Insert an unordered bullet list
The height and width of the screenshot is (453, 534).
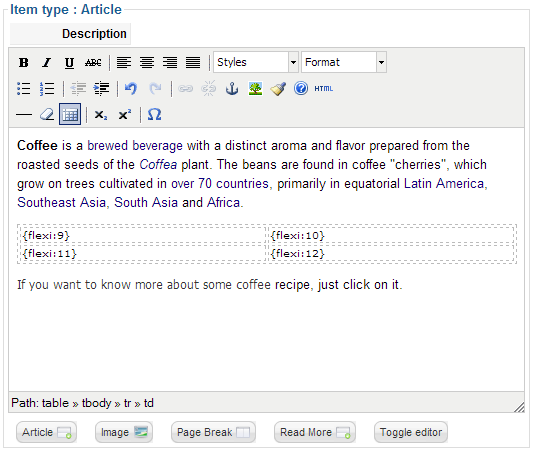pos(23,89)
